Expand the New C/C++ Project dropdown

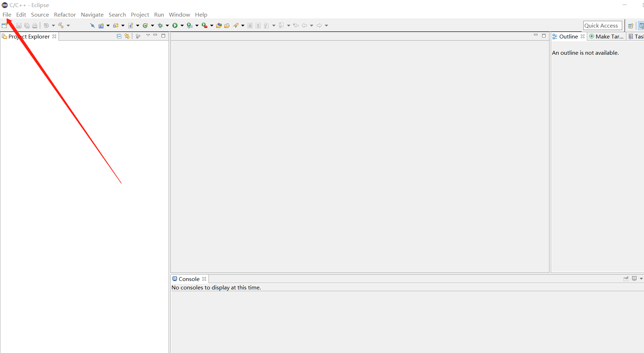[x=108, y=25]
